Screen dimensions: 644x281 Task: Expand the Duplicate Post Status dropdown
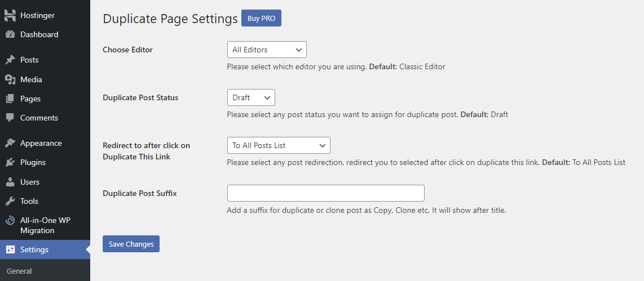click(x=251, y=97)
